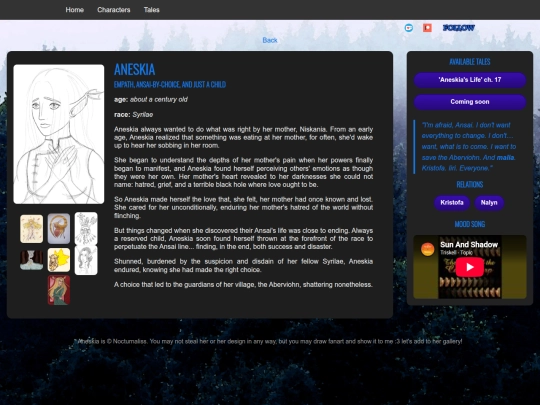Open the Patreon icon link
The width and height of the screenshot is (540, 405).
click(427, 28)
